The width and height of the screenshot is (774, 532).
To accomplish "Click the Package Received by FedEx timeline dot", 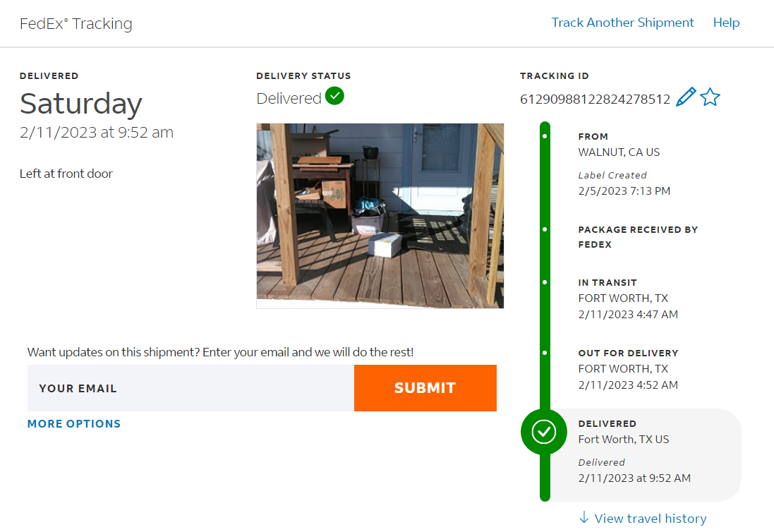I will click(545, 229).
